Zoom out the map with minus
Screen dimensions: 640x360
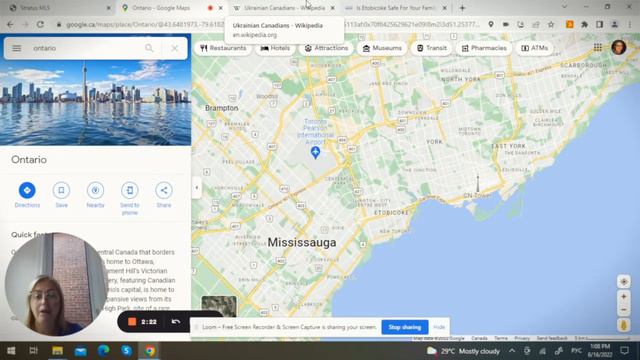pyautogui.click(x=623, y=310)
